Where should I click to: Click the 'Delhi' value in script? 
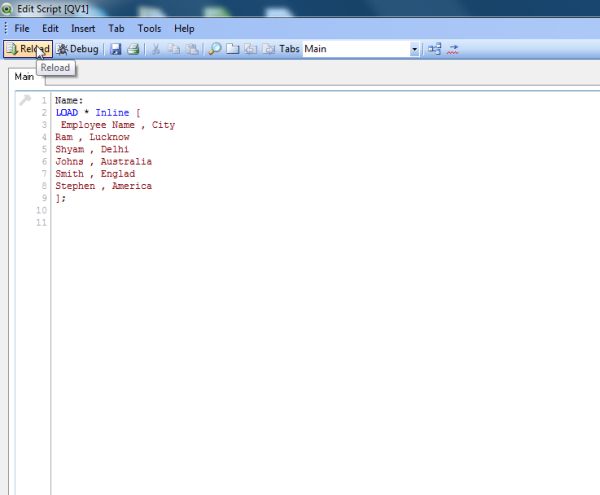point(115,150)
